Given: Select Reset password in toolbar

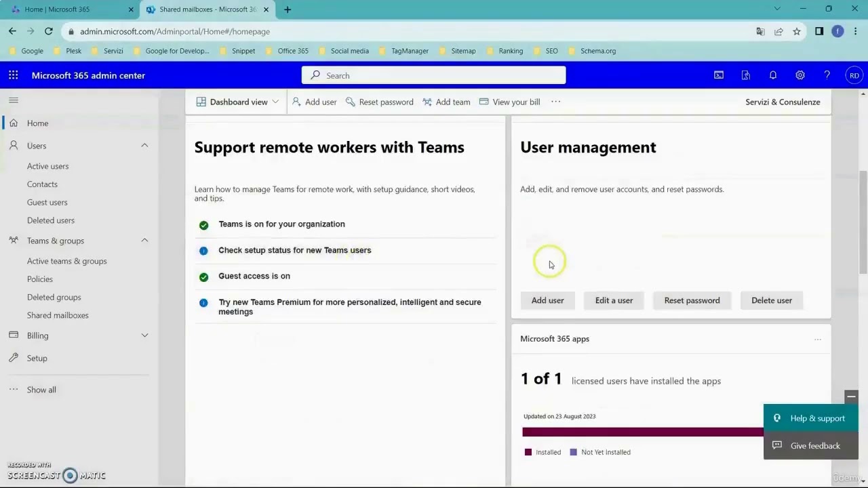Looking at the screenshot, I should (379, 102).
